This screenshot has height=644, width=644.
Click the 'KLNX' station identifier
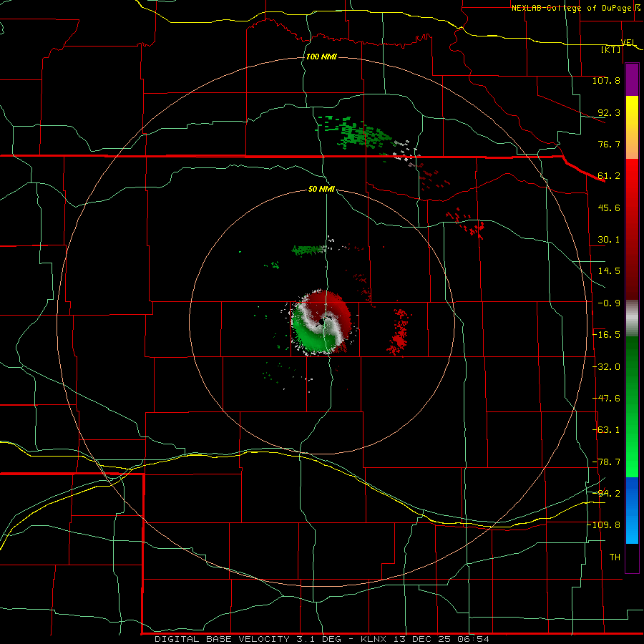(x=374, y=639)
